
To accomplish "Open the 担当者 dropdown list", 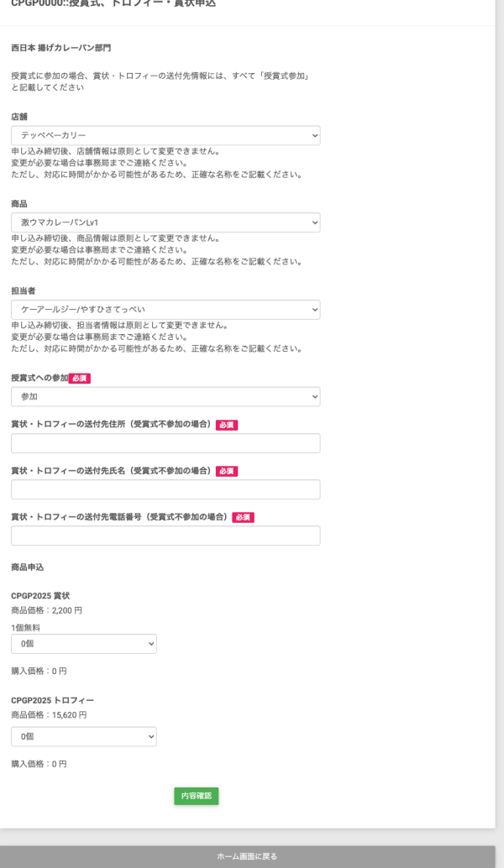I will (165, 310).
